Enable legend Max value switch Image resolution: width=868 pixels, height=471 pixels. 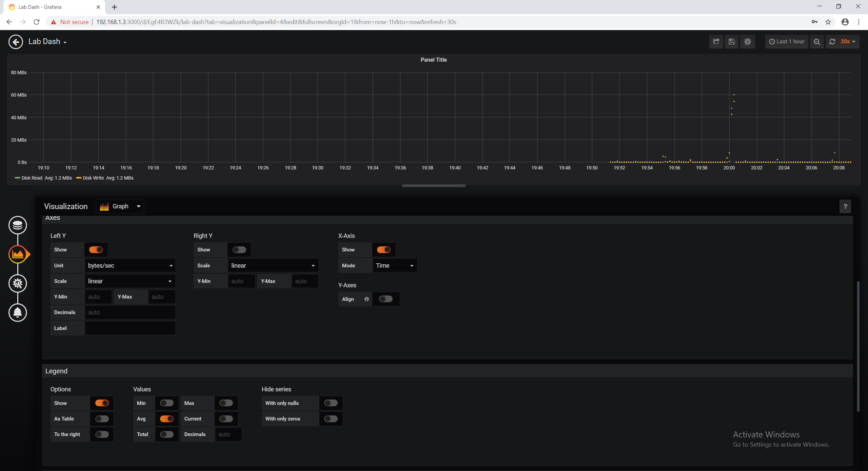click(x=226, y=403)
